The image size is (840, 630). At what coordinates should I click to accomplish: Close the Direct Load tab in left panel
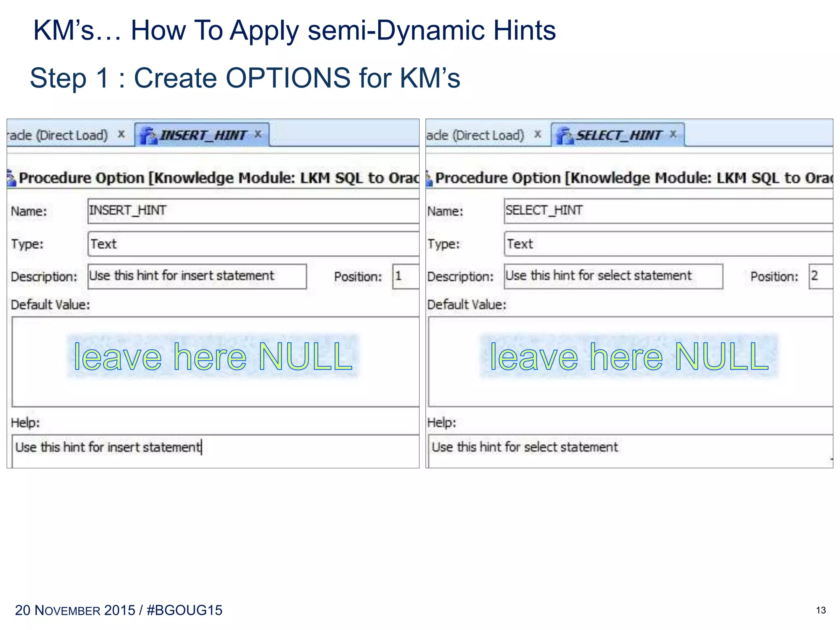(x=121, y=134)
